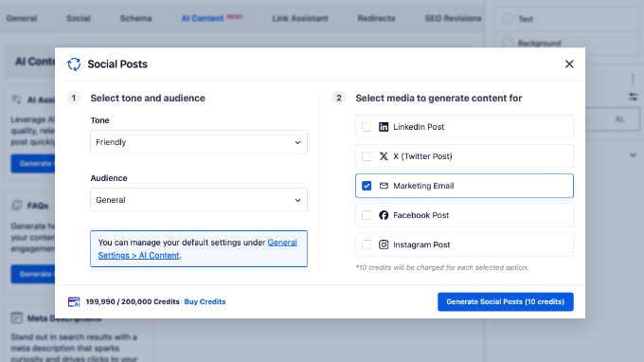Open the Schema tab
The width and height of the screenshot is (644, 362).
click(136, 19)
